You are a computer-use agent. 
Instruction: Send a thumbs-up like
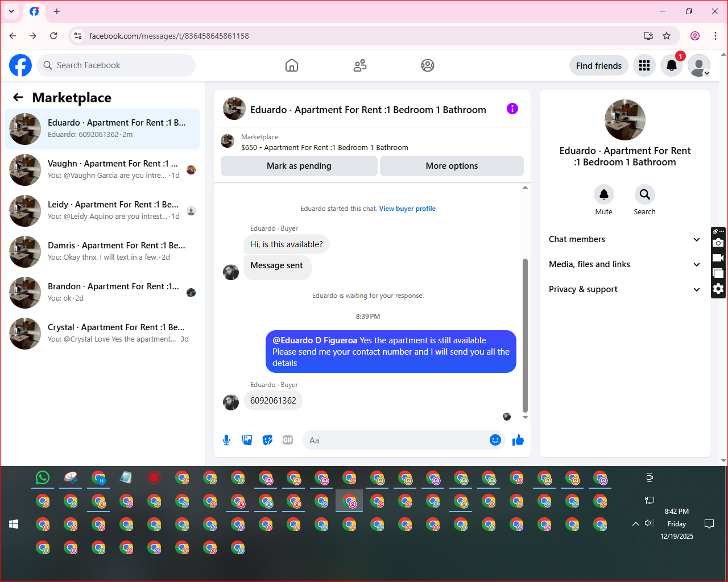click(518, 440)
